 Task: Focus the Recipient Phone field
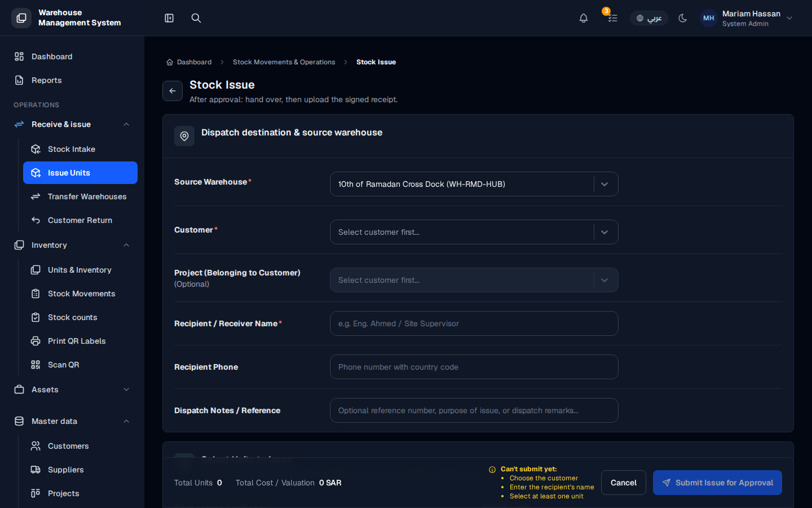click(x=474, y=367)
